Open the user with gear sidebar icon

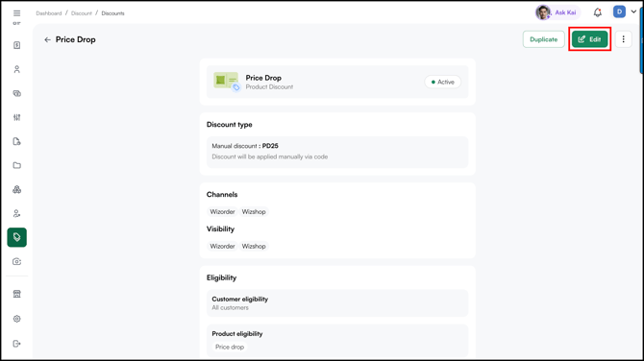pos(17,213)
